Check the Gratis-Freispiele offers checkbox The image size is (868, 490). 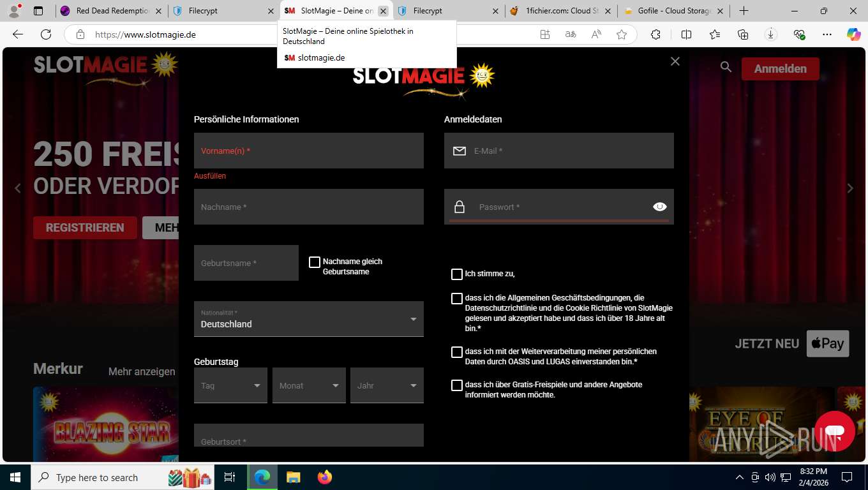tap(457, 385)
